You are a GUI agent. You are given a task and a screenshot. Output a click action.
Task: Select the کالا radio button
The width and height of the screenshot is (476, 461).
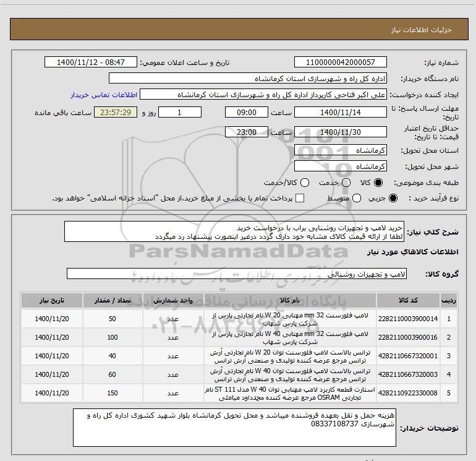click(x=378, y=183)
